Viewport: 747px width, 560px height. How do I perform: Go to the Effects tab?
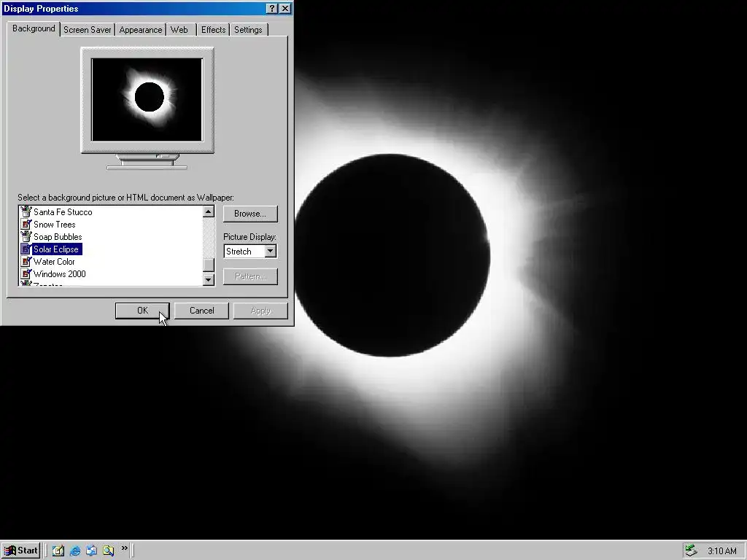coord(213,29)
